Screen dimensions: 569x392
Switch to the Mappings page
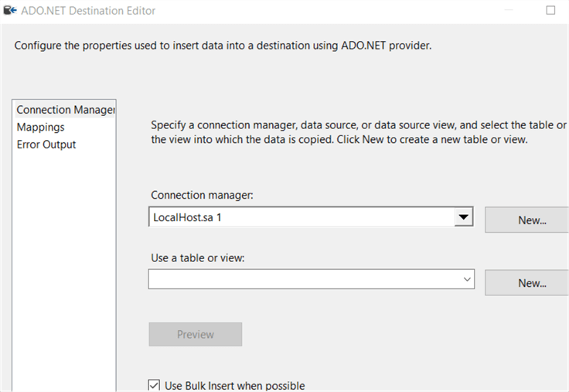tap(40, 127)
